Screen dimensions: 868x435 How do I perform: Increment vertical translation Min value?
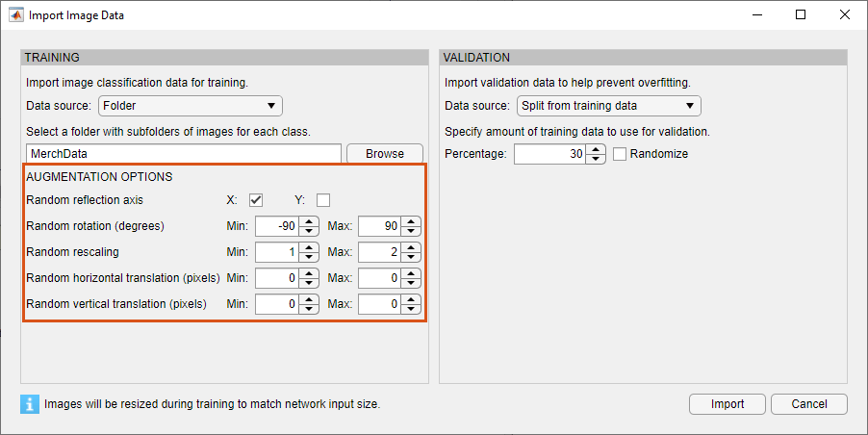coord(309,299)
